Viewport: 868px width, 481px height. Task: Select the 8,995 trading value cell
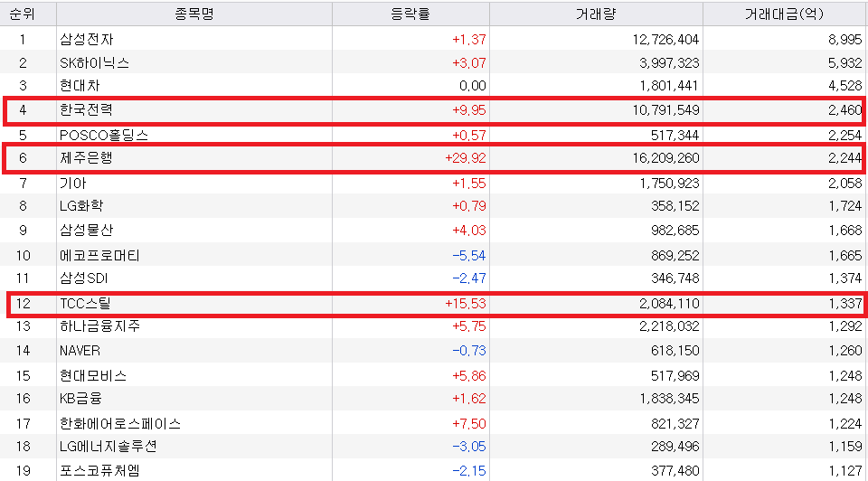(x=845, y=39)
